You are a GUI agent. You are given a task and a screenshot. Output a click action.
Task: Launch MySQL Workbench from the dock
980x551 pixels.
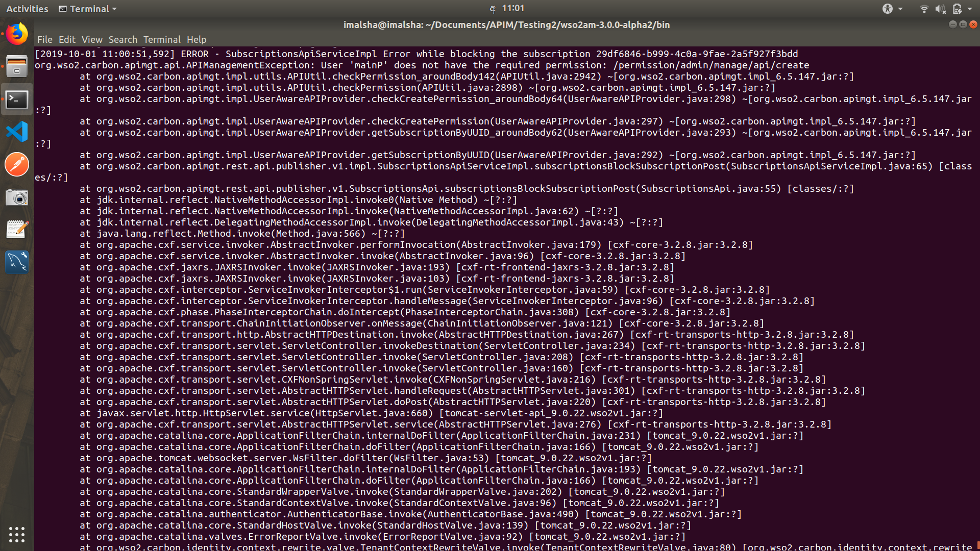(x=17, y=262)
